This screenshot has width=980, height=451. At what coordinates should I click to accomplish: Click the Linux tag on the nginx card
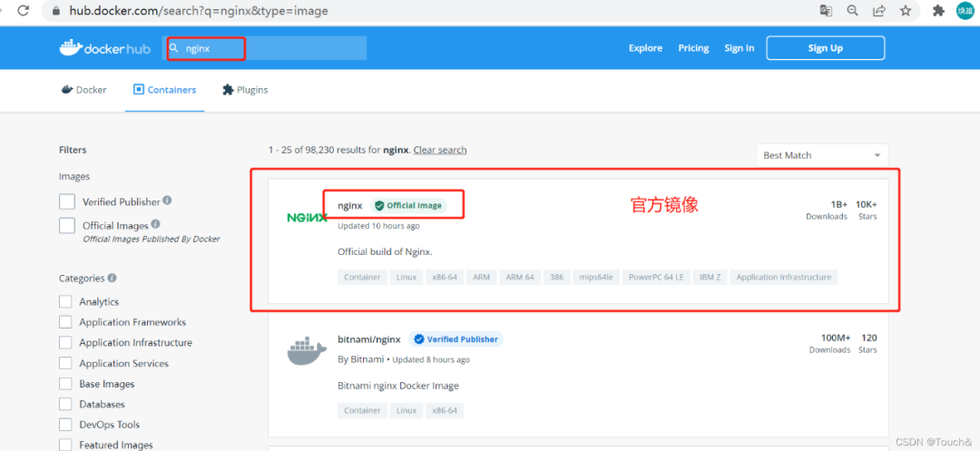407,277
